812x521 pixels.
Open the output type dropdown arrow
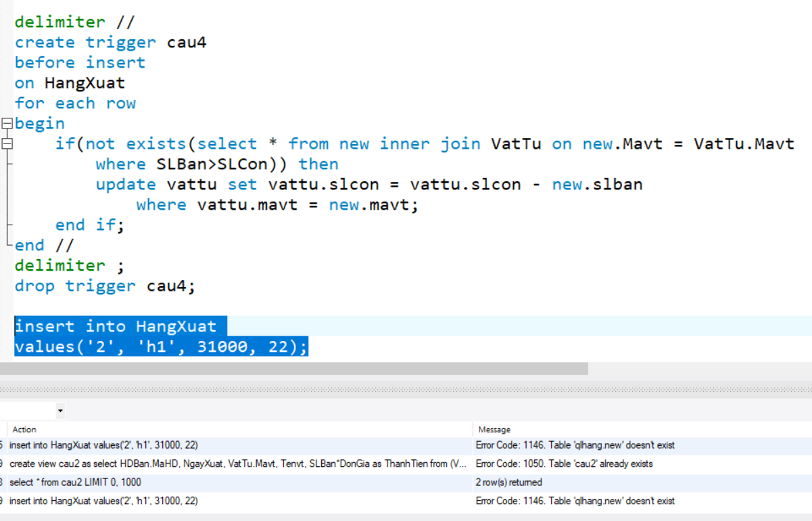click(x=60, y=411)
